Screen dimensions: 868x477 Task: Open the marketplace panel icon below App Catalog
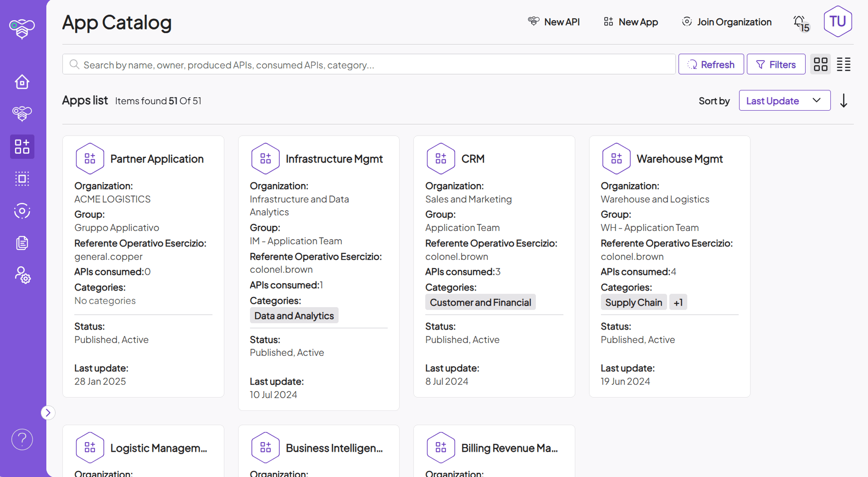click(x=22, y=179)
